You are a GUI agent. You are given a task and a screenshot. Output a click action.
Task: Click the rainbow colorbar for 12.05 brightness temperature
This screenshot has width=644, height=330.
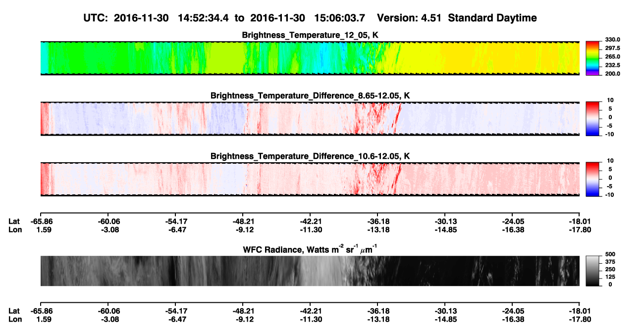592,58
